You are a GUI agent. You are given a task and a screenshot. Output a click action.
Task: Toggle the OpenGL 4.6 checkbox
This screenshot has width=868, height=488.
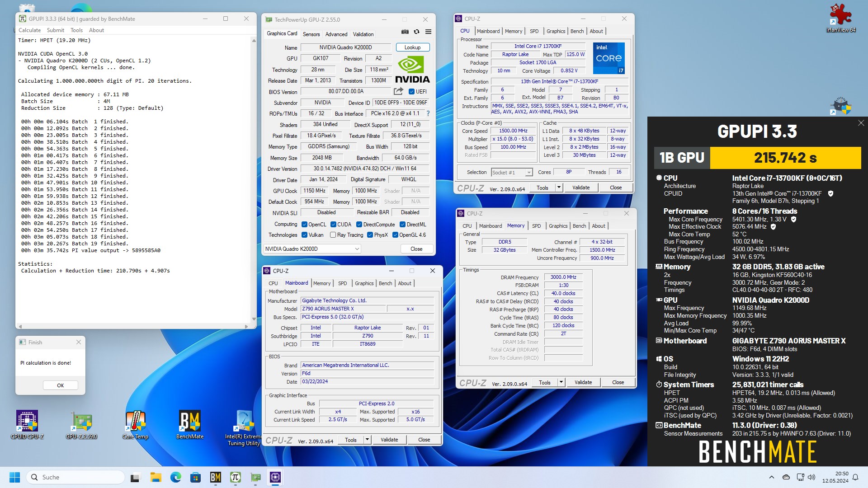point(395,235)
